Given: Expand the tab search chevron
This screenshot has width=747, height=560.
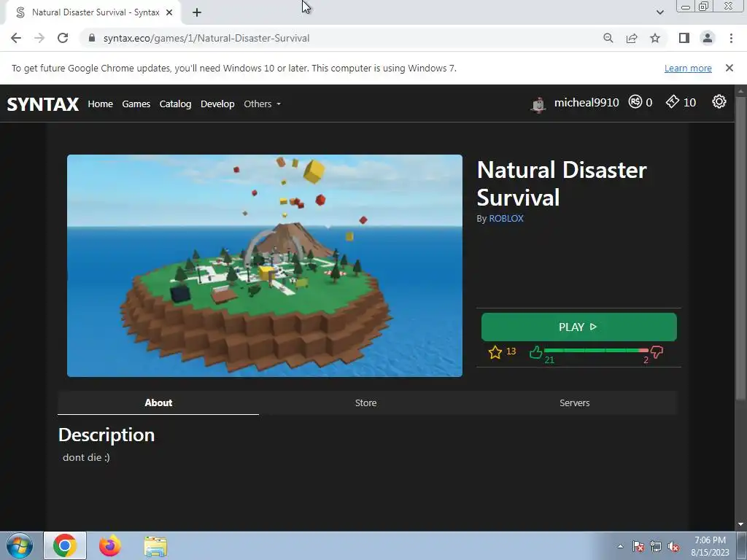Looking at the screenshot, I should pos(659,12).
